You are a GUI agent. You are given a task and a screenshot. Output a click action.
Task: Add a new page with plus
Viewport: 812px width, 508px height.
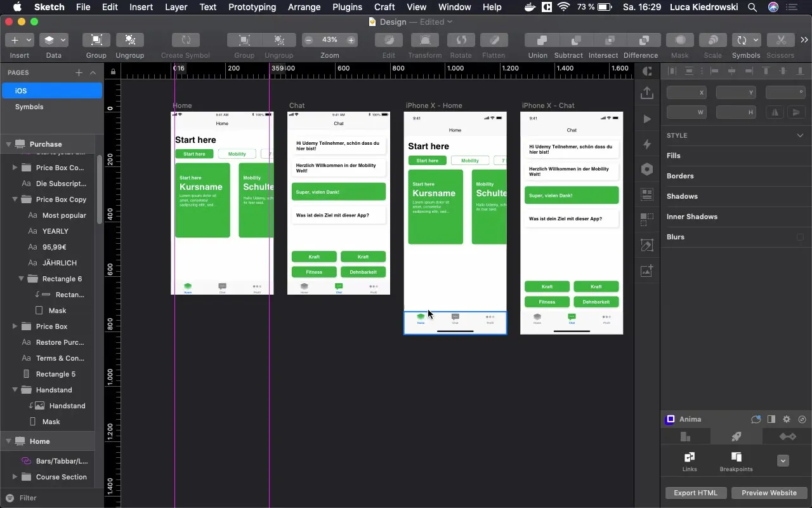coord(79,72)
